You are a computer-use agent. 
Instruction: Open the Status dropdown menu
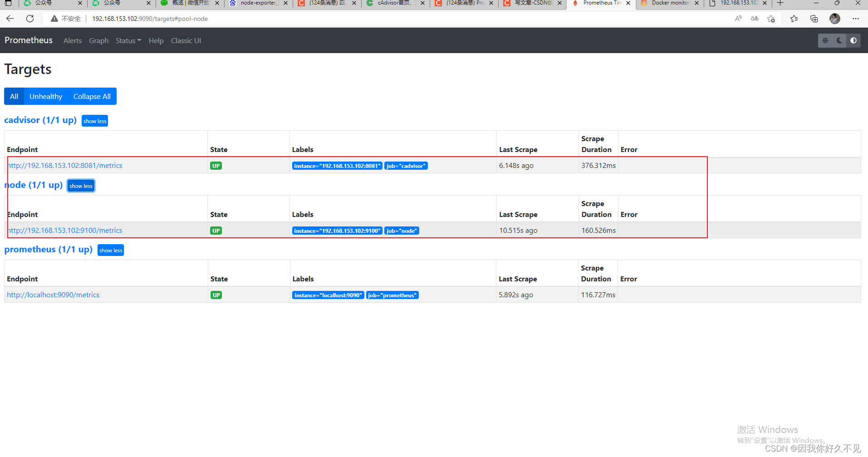(x=128, y=40)
